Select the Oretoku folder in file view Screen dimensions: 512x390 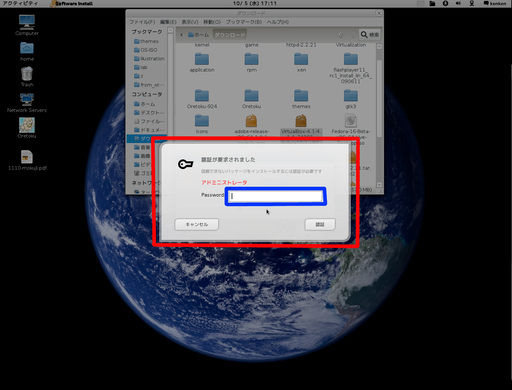pos(252,99)
